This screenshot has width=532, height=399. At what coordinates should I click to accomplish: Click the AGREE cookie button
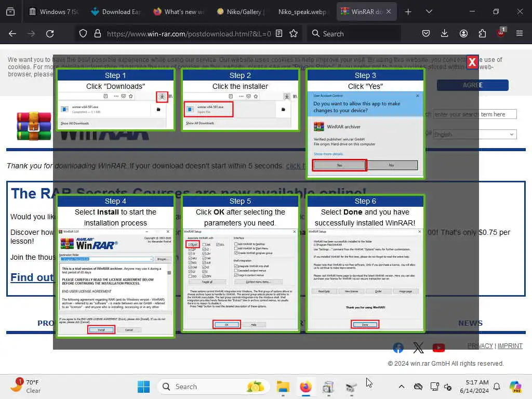coord(472,85)
